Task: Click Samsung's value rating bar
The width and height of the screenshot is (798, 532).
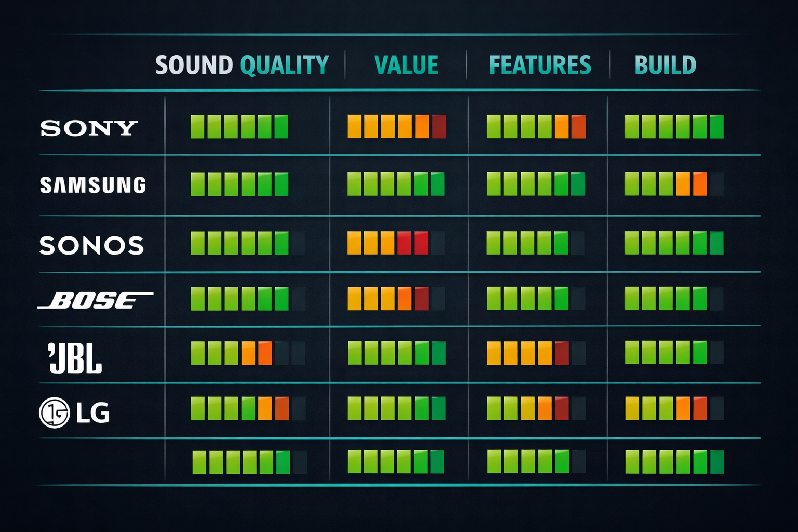Action: (396, 184)
